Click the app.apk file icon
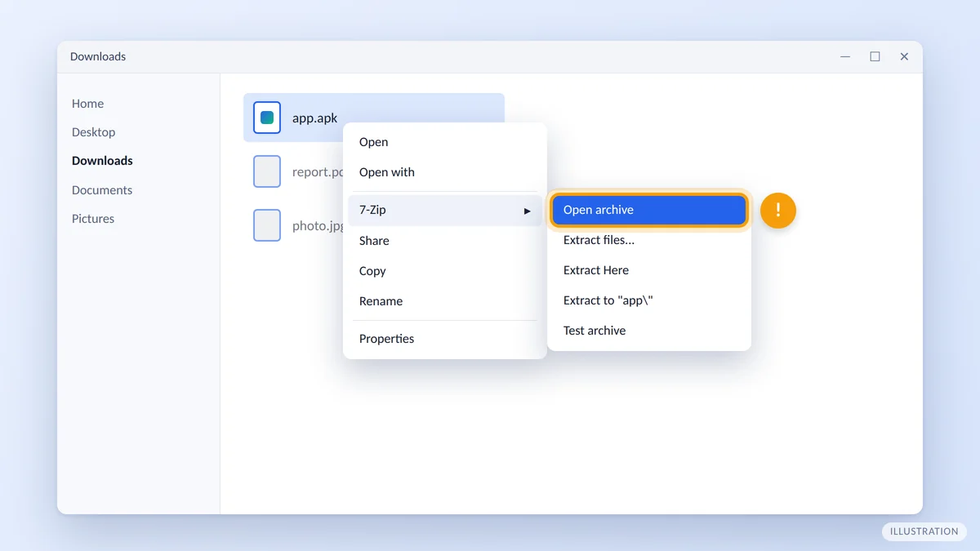Screen dimensions: 980x551 pyautogui.click(x=267, y=118)
